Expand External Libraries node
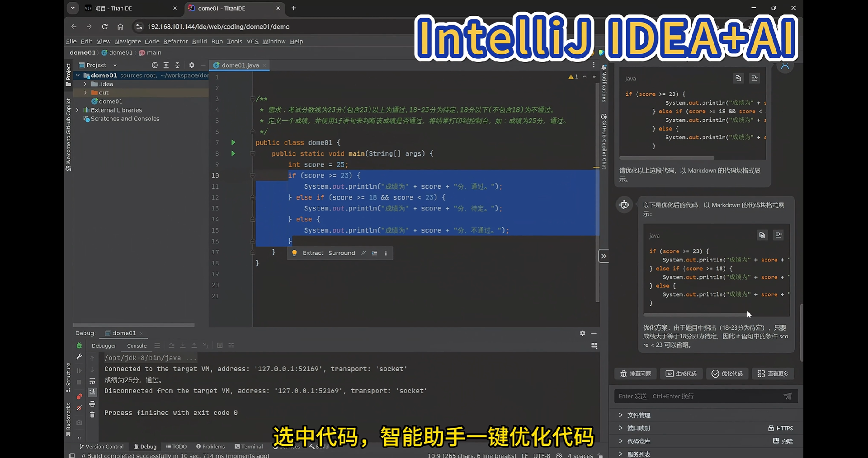868x458 pixels. pyautogui.click(x=77, y=110)
